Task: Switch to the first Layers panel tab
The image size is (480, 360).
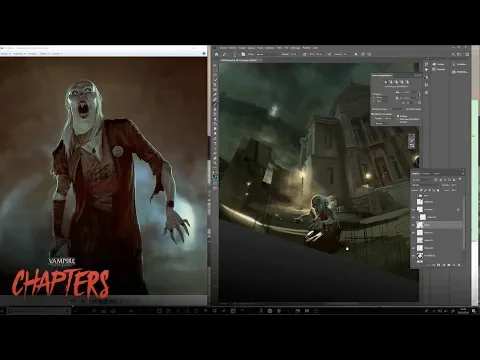Action: 416,174
